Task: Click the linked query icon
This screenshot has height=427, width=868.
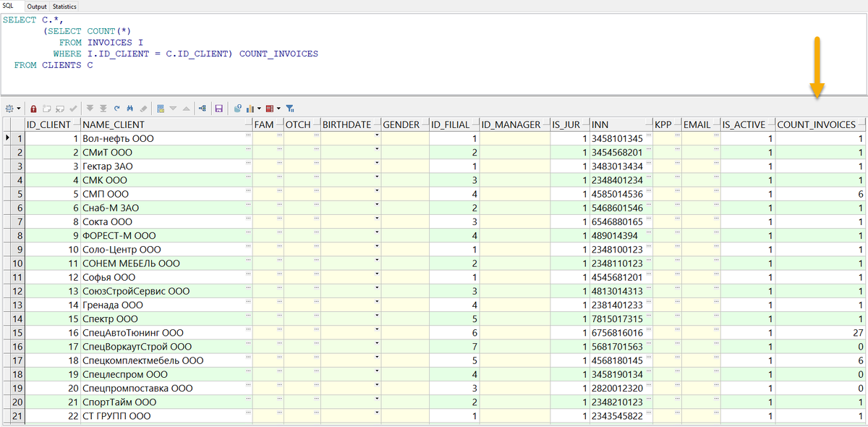Action: (x=202, y=109)
